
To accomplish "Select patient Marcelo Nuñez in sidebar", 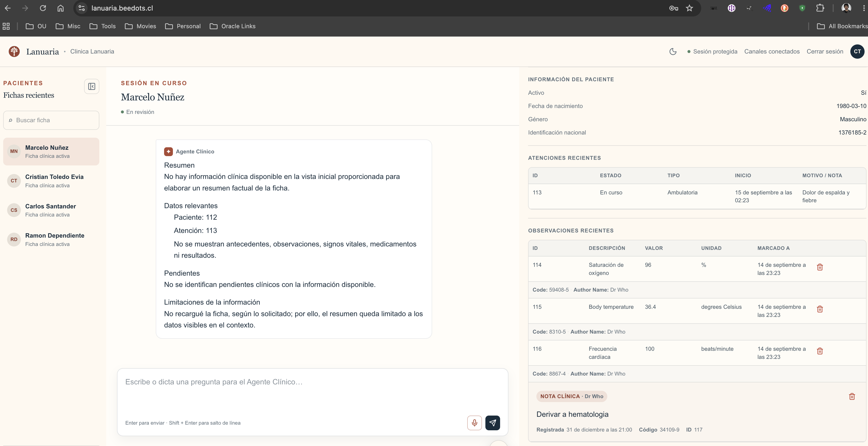I will (x=51, y=151).
